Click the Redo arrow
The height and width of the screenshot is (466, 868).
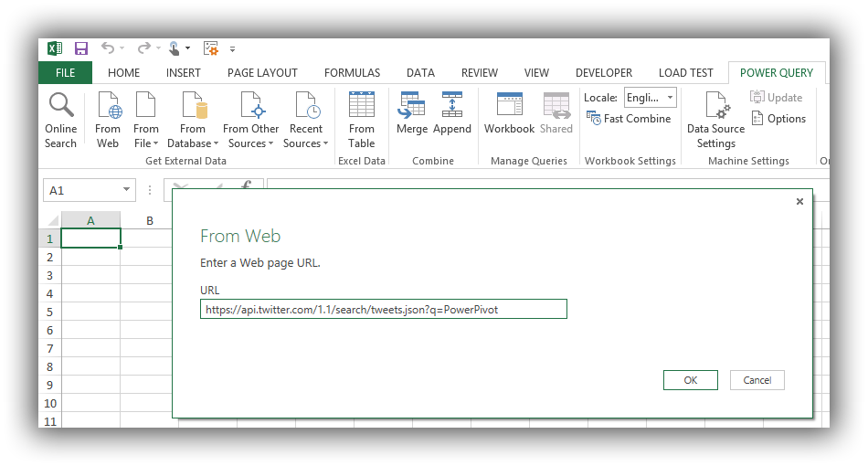tap(144, 48)
